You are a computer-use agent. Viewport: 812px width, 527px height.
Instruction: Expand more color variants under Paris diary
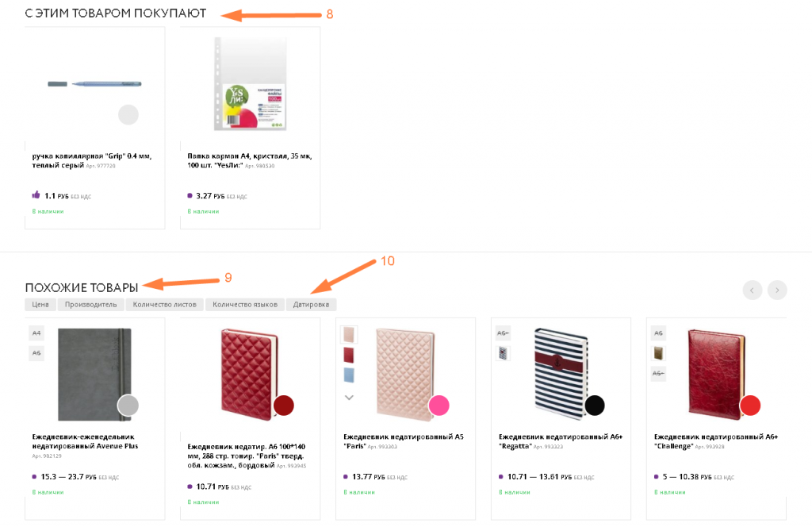tap(349, 397)
